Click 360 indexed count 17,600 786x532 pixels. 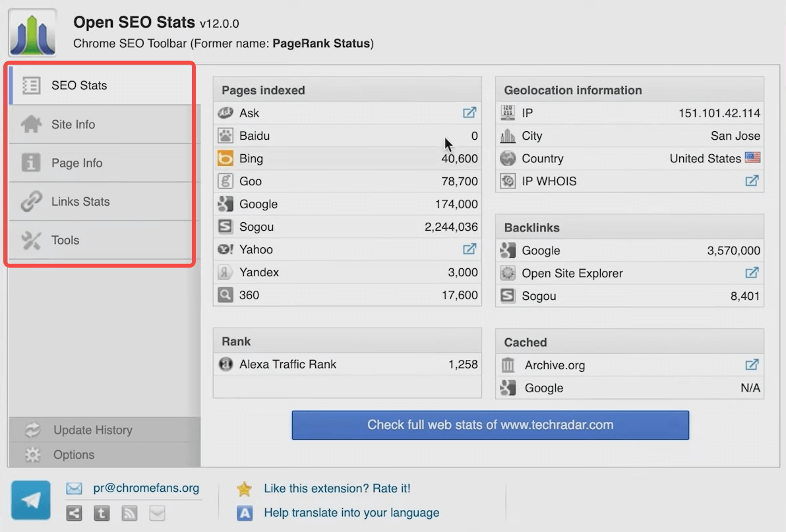459,295
